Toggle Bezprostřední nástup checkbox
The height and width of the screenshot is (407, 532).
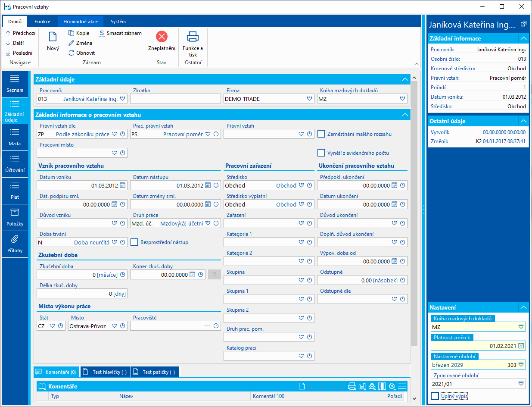(x=134, y=242)
